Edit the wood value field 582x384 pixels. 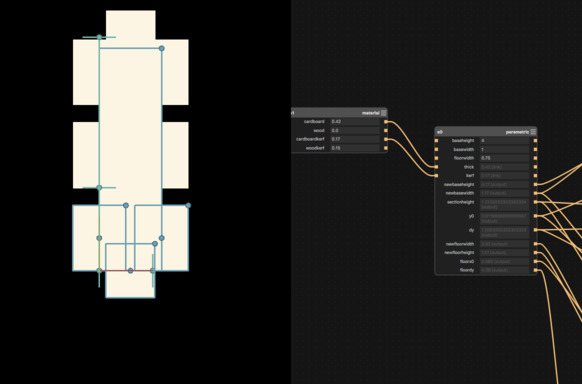[355, 130]
